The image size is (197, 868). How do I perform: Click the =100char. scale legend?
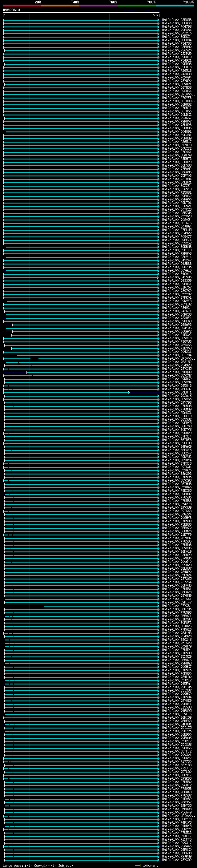tap(147, 865)
